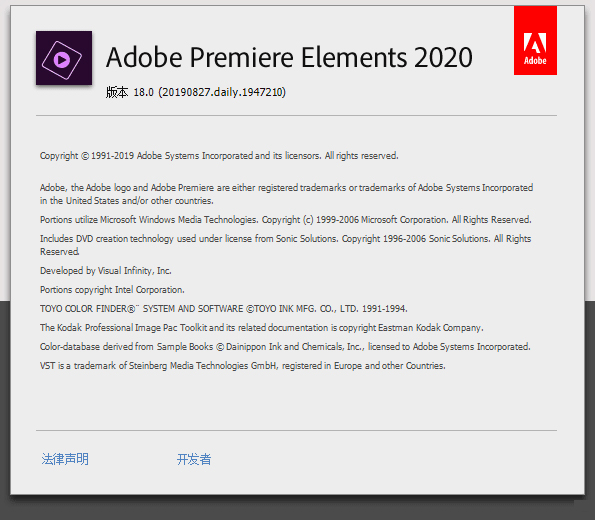Click the Adobe logo trademarks notice paragraph
595x520 pixels.
[286, 194]
